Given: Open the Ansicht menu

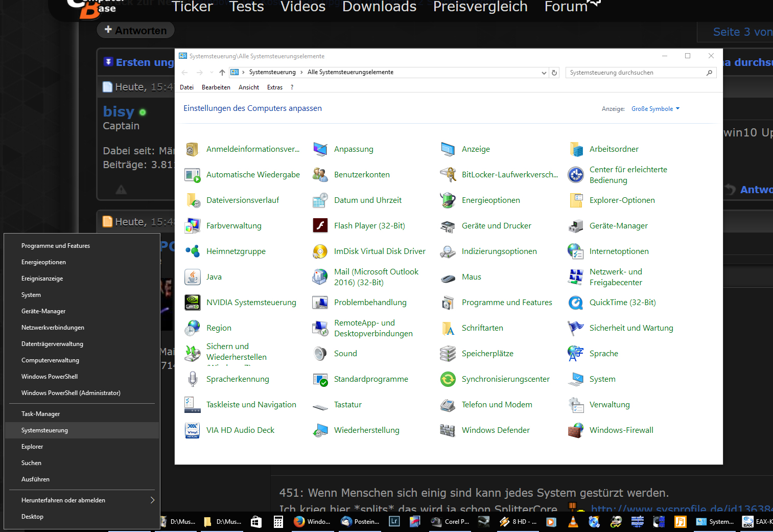Looking at the screenshot, I should (x=249, y=87).
